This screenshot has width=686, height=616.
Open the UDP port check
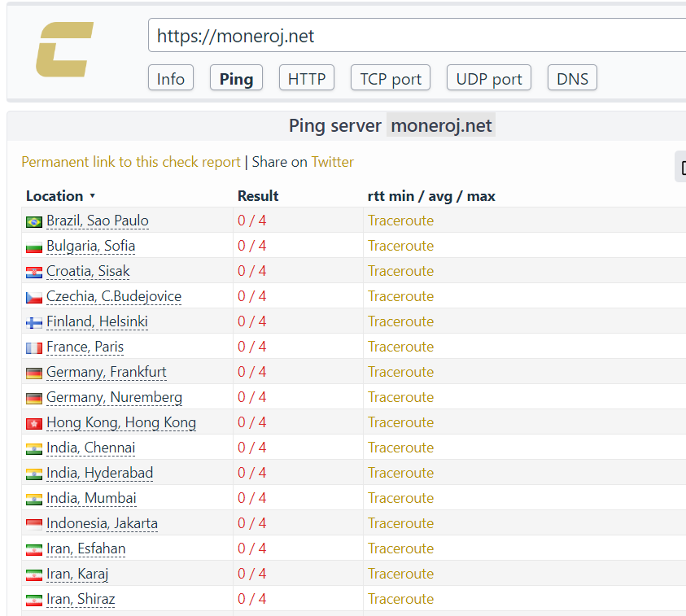coord(489,79)
